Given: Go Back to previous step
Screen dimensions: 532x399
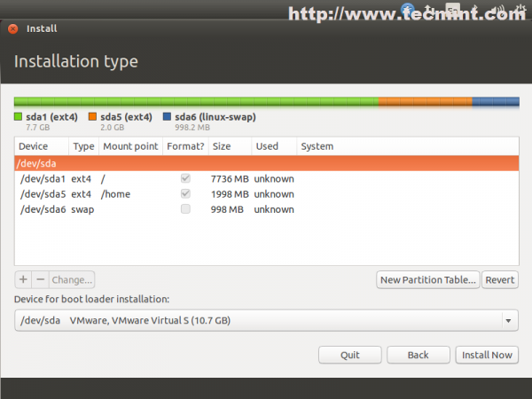Looking at the screenshot, I should tap(419, 355).
